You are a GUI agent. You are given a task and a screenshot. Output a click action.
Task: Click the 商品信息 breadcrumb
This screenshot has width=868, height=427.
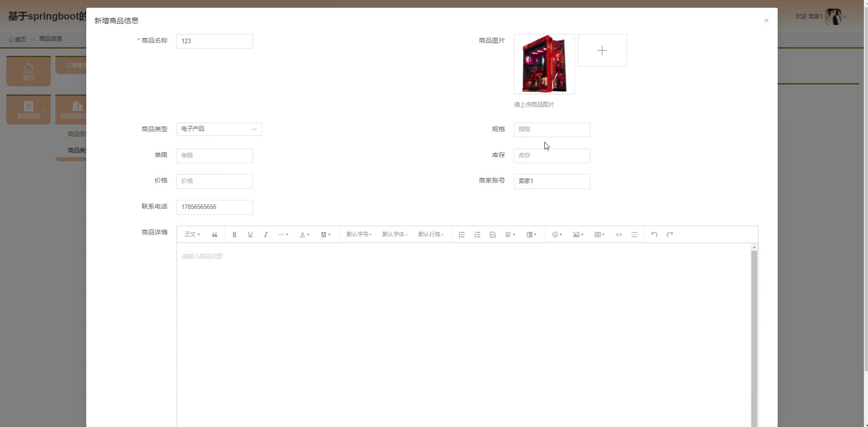coord(50,39)
